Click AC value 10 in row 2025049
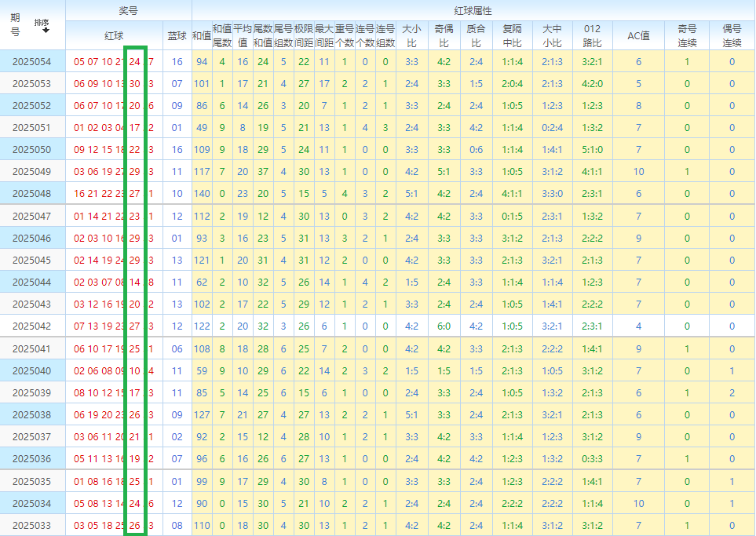The image size is (756, 536). click(638, 171)
